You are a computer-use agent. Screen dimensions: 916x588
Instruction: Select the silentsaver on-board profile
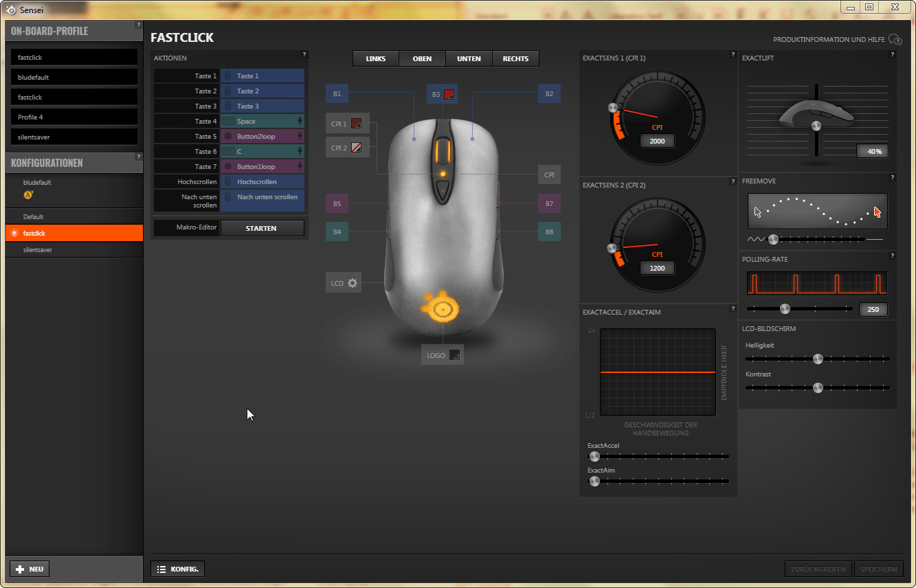pyautogui.click(x=74, y=137)
